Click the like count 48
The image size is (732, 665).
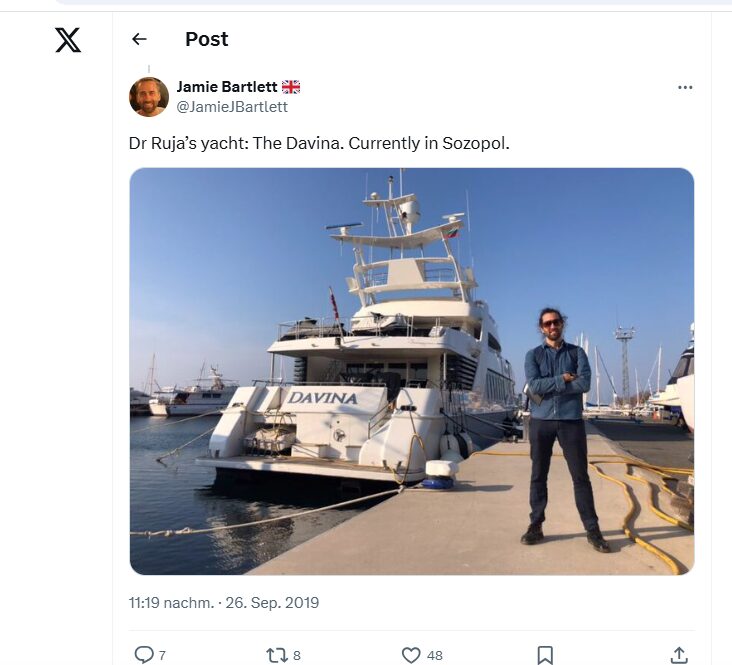435,656
